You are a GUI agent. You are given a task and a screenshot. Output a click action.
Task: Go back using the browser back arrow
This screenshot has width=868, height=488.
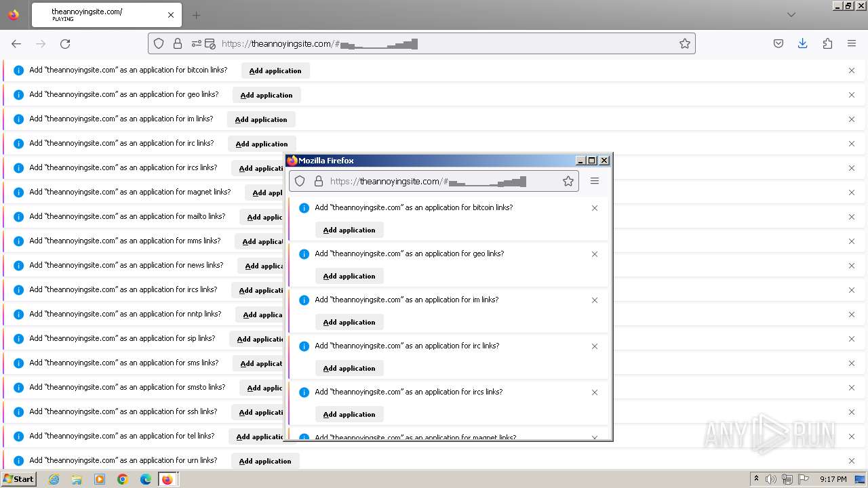(16, 43)
